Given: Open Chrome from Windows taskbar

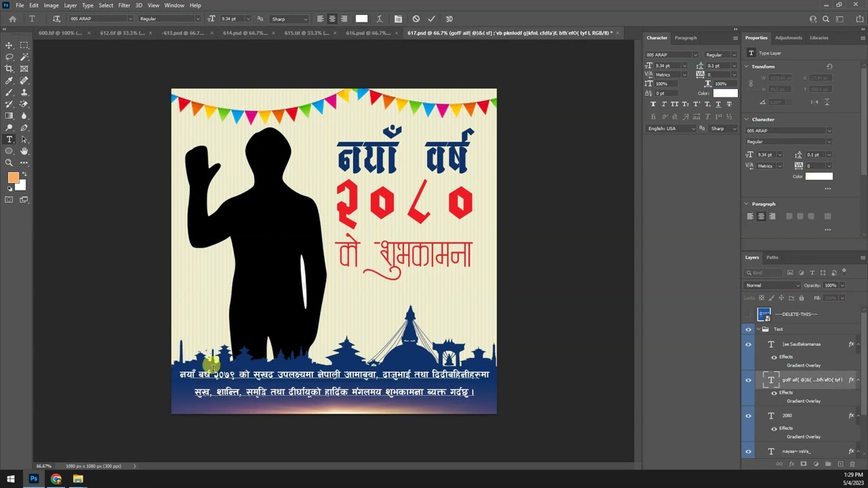Looking at the screenshot, I should (56, 479).
